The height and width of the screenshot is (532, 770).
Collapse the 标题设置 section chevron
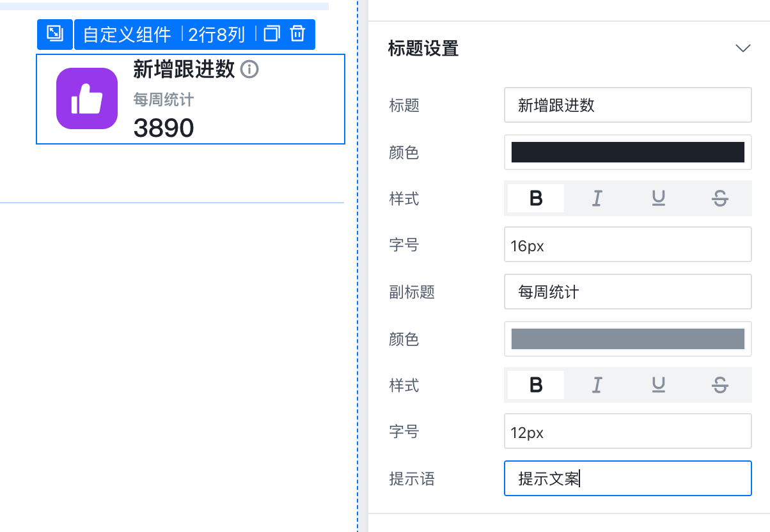tap(742, 49)
